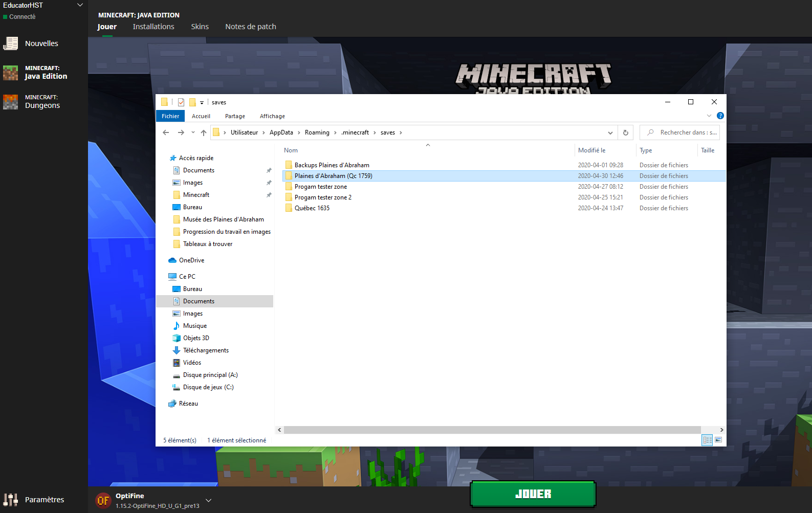This screenshot has height=513, width=812.
Task: Click the new folder icon in quick access toolbar
Action: (x=192, y=102)
